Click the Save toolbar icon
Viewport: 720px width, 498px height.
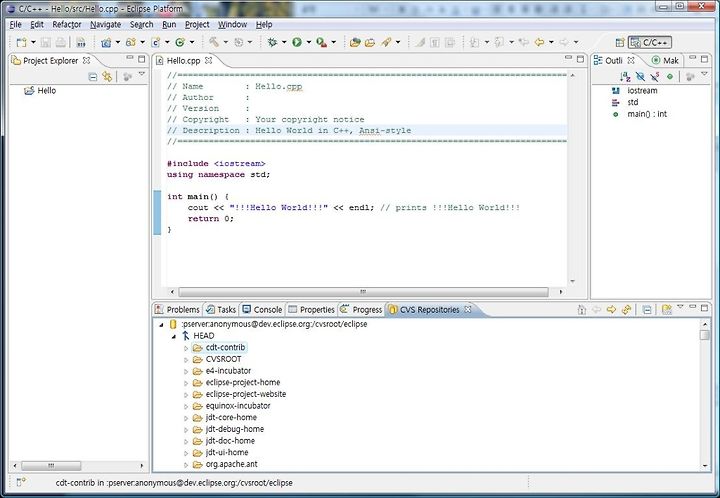(x=45, y=42)
